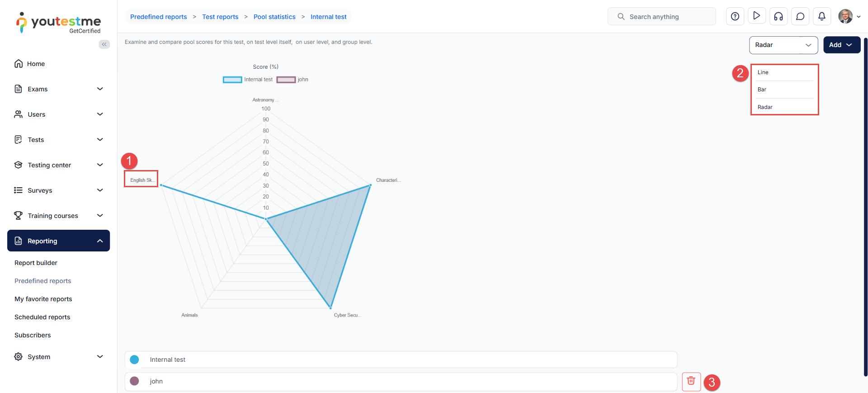Viewport: 868px width, 393px height.
Task: Click the Testing center graduation icon
Action: point(19,165)
